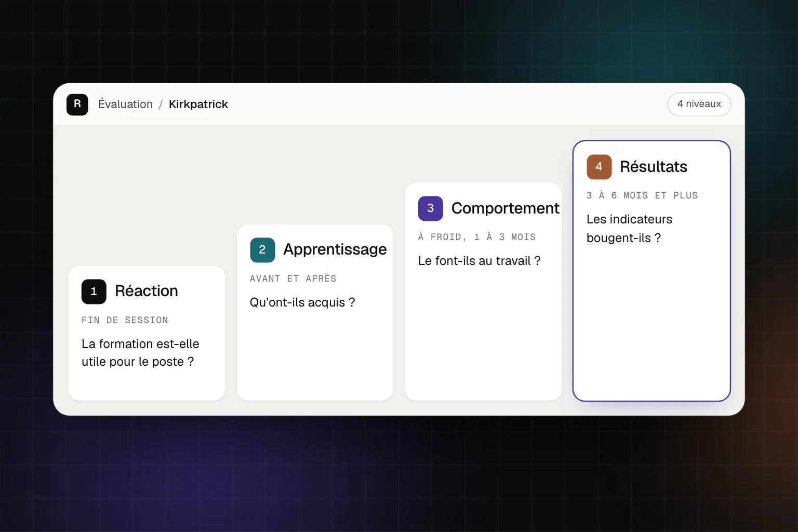
Task: Click the purple number 3 badge
Action: [x=431, y=208]
